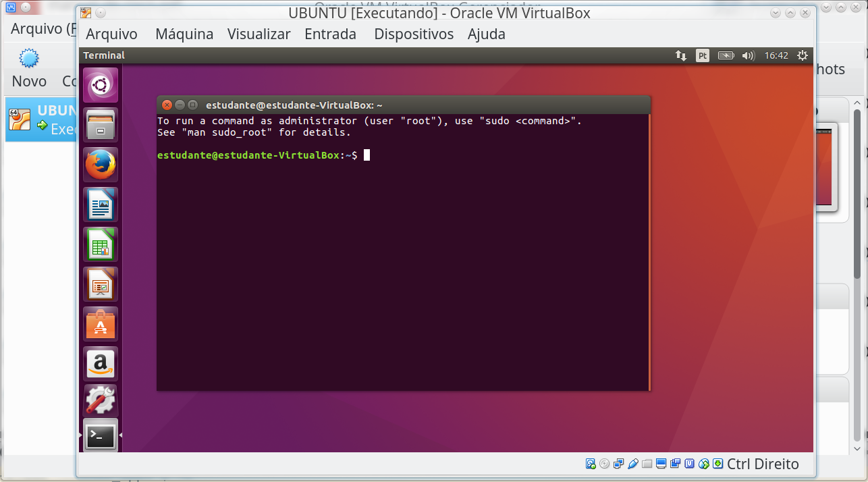The width and height of the screenshot is (868, 482).
Task: Click the optical disk status icon
Action: pos(604,464)
